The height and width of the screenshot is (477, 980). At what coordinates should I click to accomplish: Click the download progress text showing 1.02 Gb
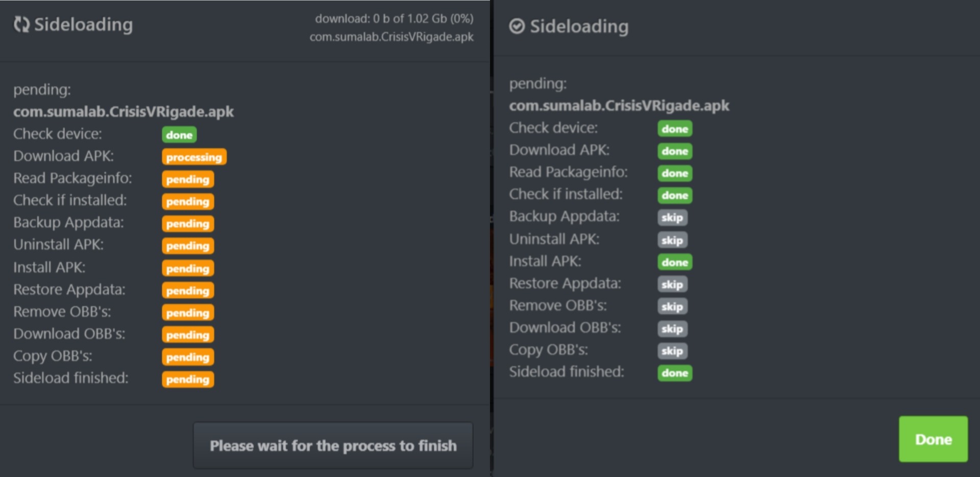394,18
